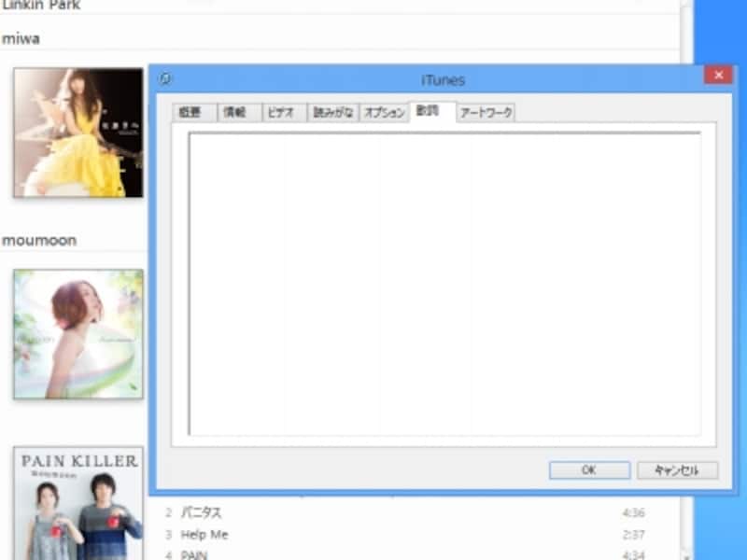Go to the オプション tab
This screenshot has width=747, height=560.
(x=384, y=112)
